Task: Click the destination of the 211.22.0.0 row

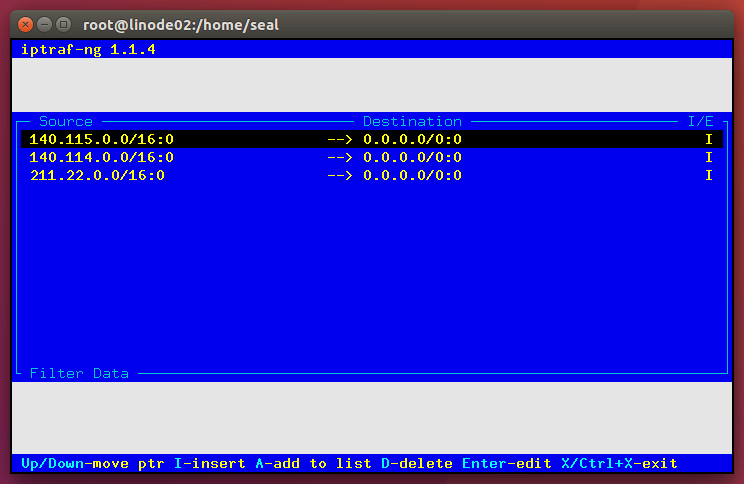Action: (x=412, y=175)
